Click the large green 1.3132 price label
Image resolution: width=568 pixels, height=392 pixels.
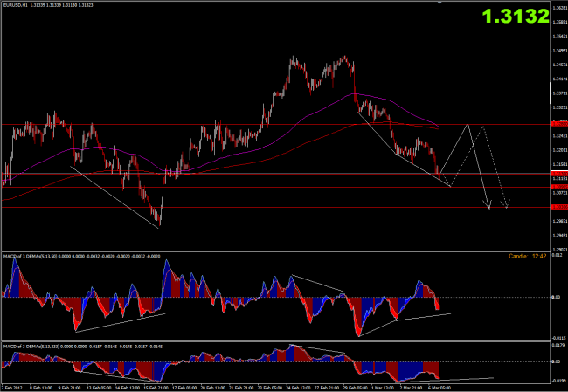tap(519, 16)
